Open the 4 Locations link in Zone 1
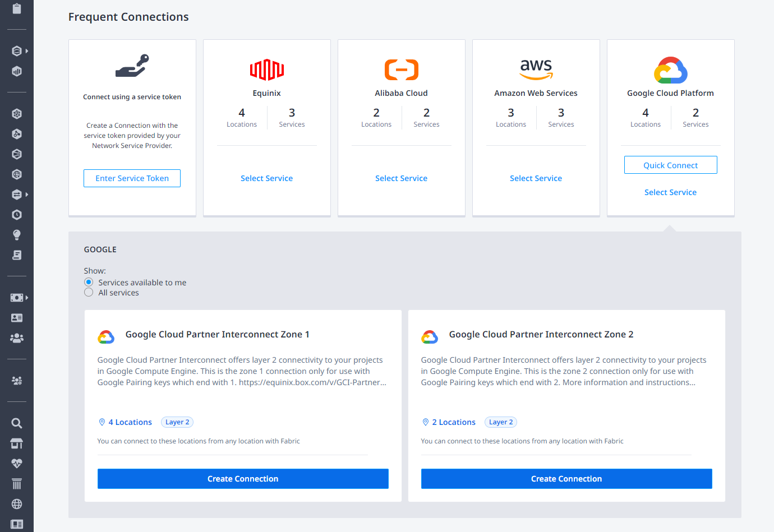Image resolution: width=774 pixels, height=532 pixels. click(x=130, y=422)
